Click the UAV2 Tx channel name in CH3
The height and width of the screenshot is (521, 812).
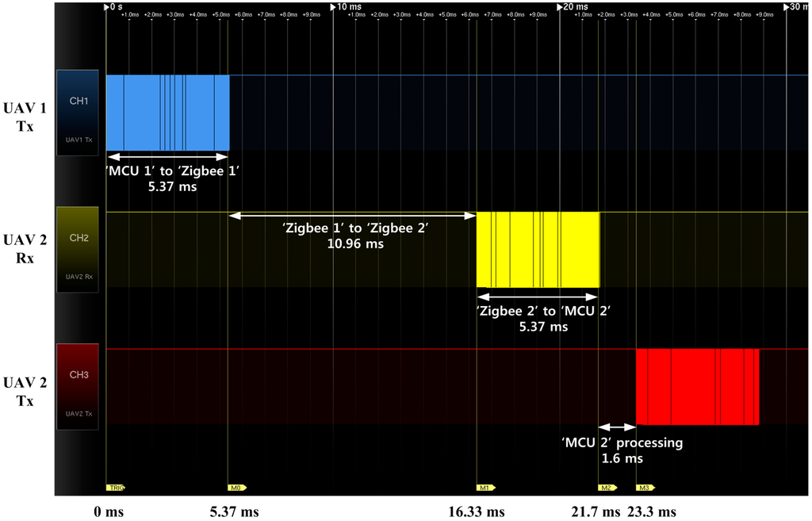(x=79, y=413)
